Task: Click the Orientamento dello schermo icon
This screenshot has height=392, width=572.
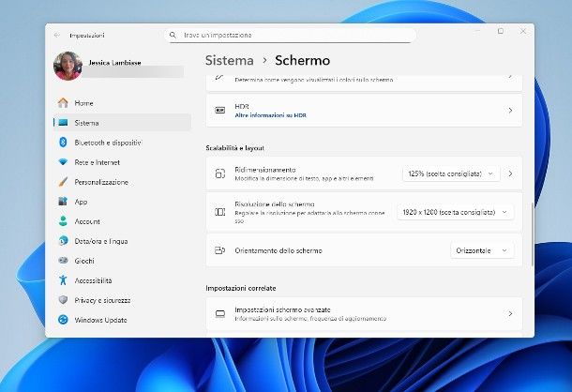Action: point(220,250)
